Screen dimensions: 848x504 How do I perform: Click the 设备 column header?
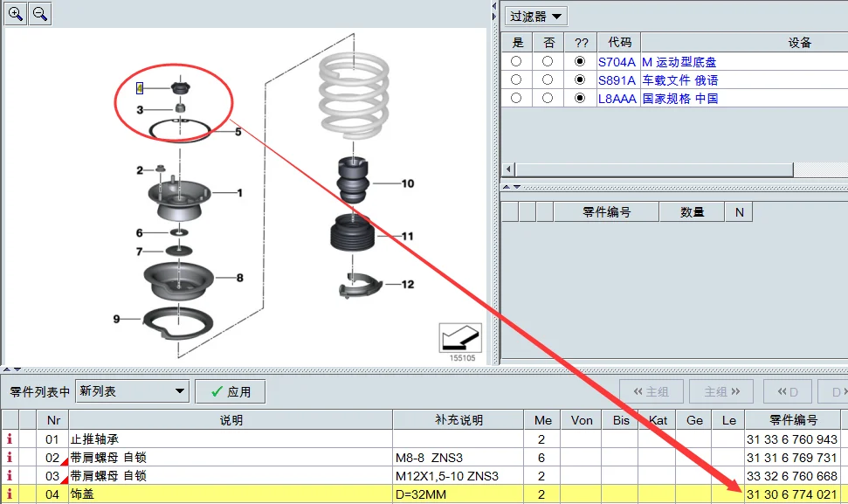799,42
